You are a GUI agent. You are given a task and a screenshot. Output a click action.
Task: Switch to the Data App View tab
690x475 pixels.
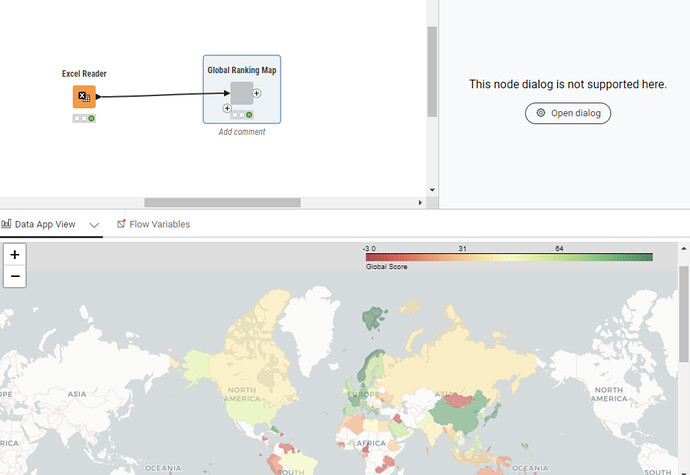click(x=44, y=224)
